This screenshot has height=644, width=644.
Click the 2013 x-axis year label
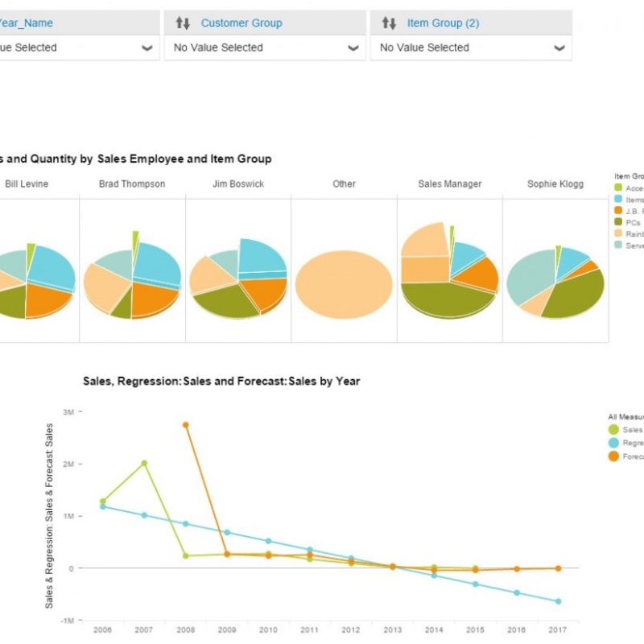pos(393,630)
